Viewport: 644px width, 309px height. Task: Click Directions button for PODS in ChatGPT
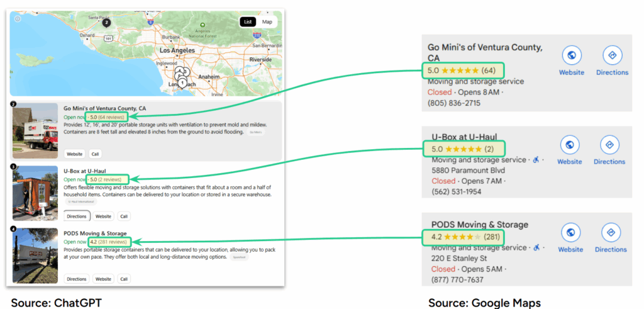[x=77, y=279]
